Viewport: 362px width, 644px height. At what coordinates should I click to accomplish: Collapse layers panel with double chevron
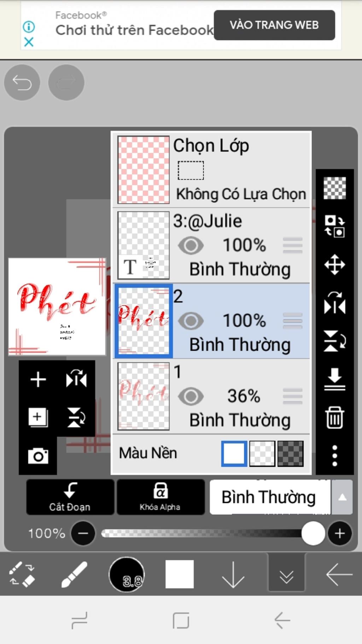coord(286,575)
